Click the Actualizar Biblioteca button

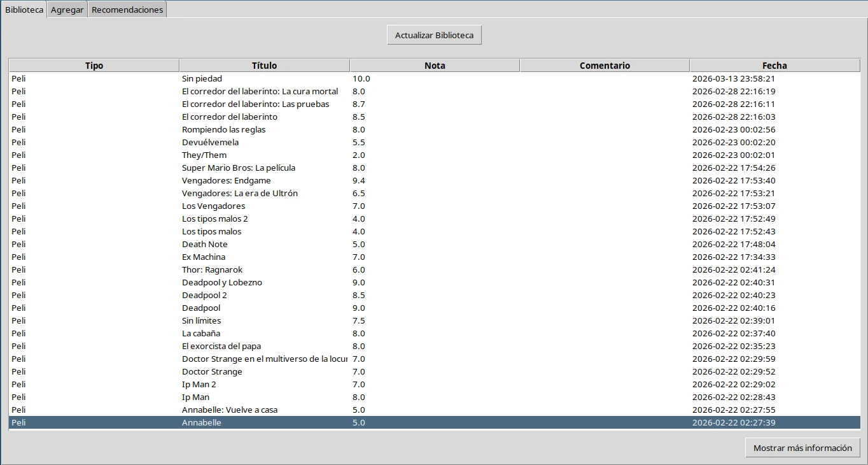(434, 36)
